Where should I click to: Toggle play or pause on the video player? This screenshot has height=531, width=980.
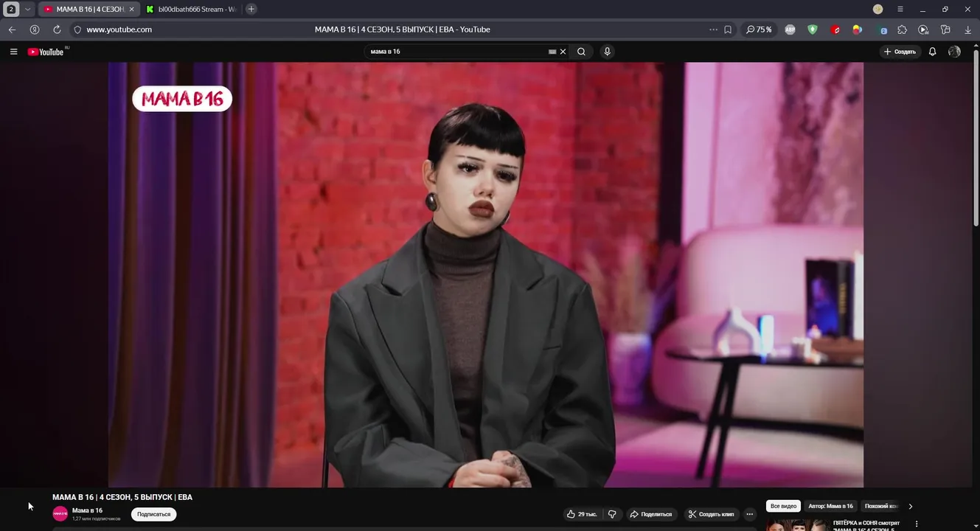click(x=486, y=274)
